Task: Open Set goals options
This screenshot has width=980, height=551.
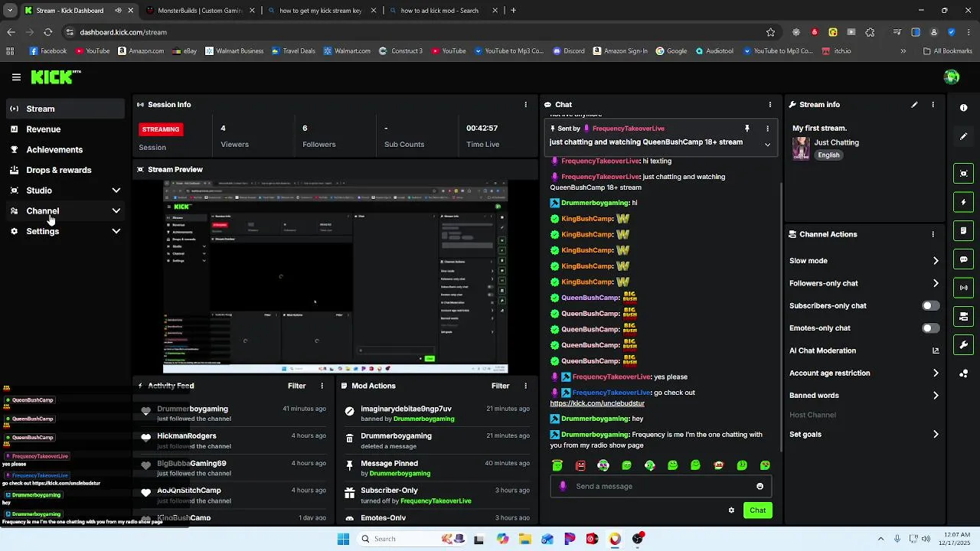Action: (864, 435)
